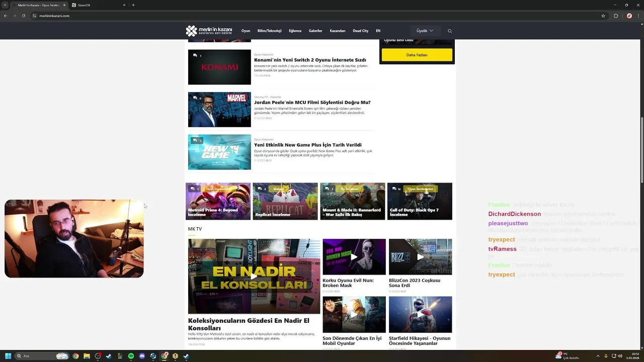644x362 pixels.
Task: Click the taskbar clock and date
Action: [x=632, y=356]
